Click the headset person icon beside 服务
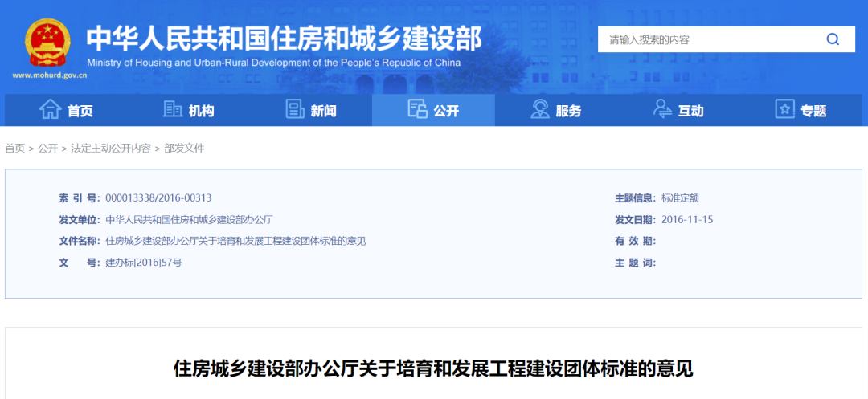The width and height of the screenshot is (868, 399). point(540,109)
